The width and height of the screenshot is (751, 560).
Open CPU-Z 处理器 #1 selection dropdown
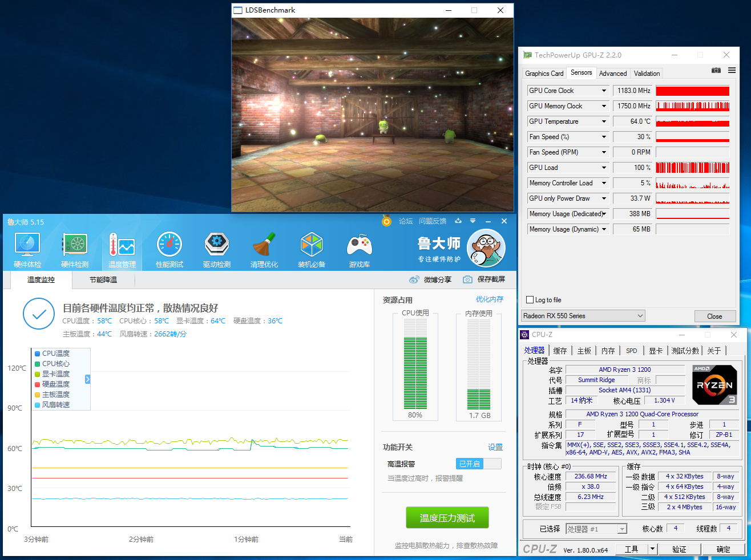(x=596, y=529)
